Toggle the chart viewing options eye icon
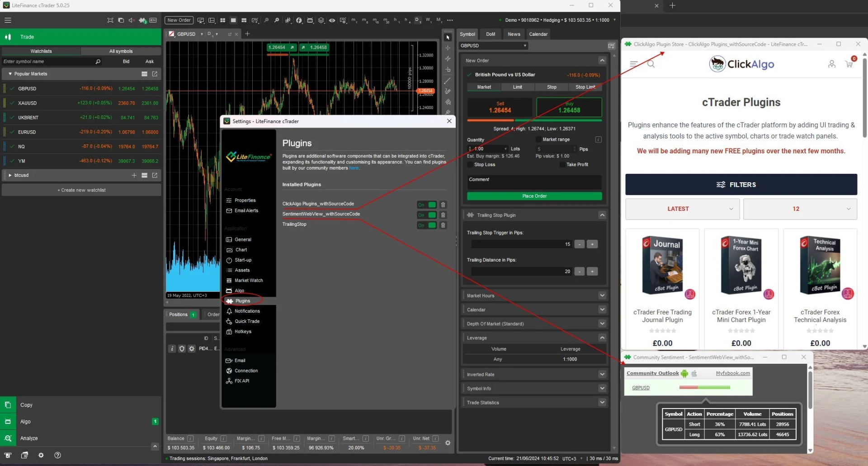 (x=332, y=20)
